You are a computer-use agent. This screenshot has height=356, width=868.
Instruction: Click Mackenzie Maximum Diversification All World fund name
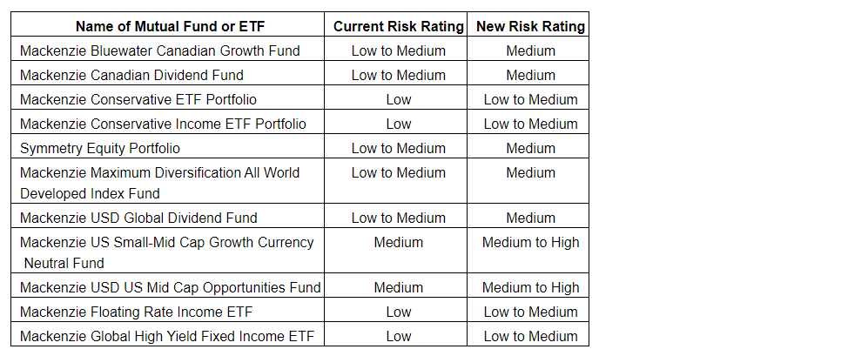click(x=159, y=172)
